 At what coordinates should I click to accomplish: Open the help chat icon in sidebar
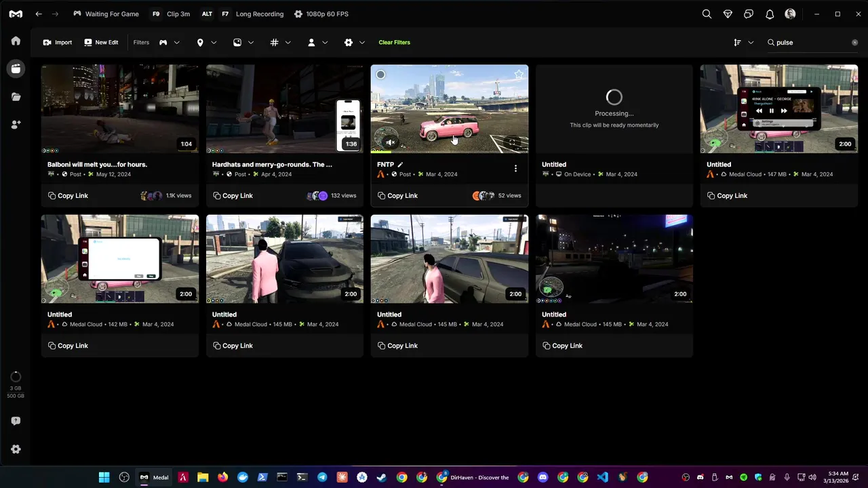pyautogui.click(x=16, y=421)
